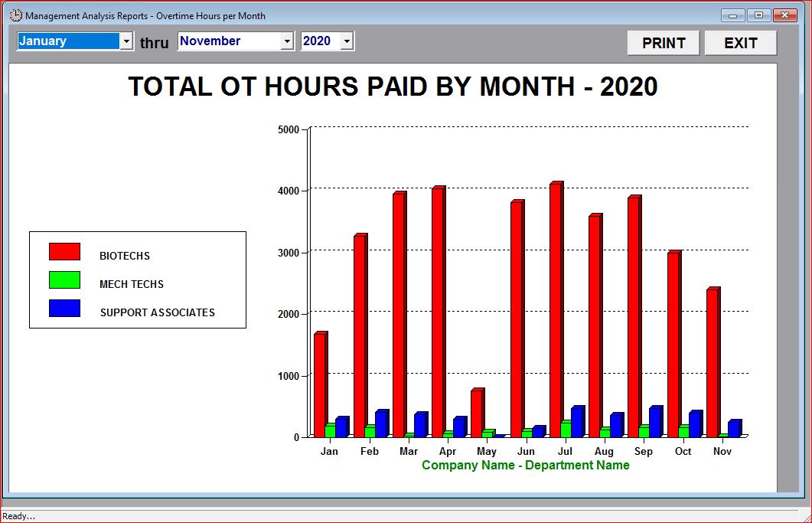Screen dimensions: 812x523
Task: Click the red Biotechs bar for May
Action: pos(477,413)
